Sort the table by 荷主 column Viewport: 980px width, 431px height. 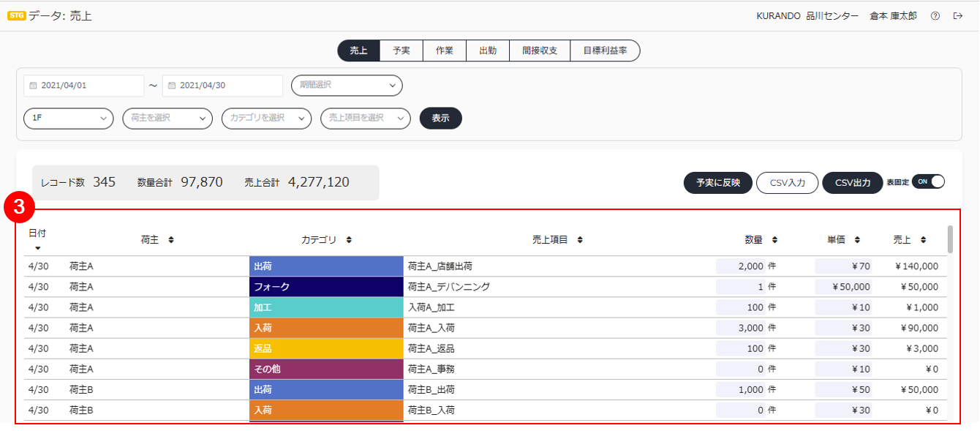[x=171, y=240]
